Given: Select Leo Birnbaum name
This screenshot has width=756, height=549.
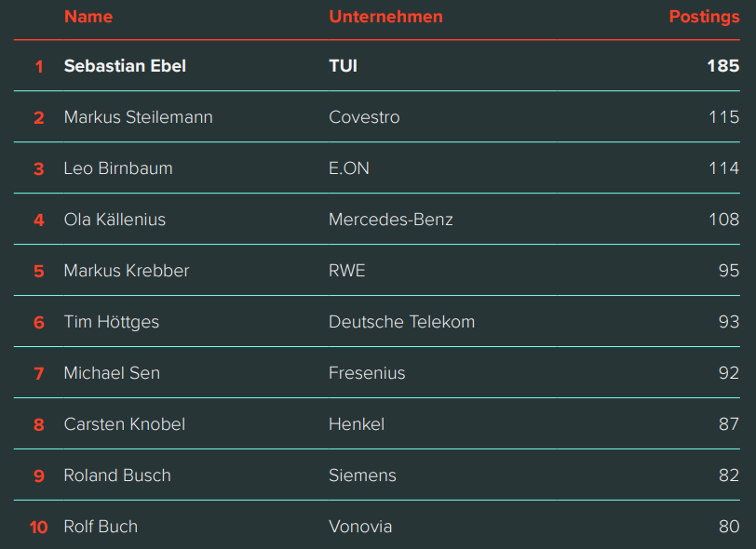Looking at the screenshot, I should [x=118, y=168].
